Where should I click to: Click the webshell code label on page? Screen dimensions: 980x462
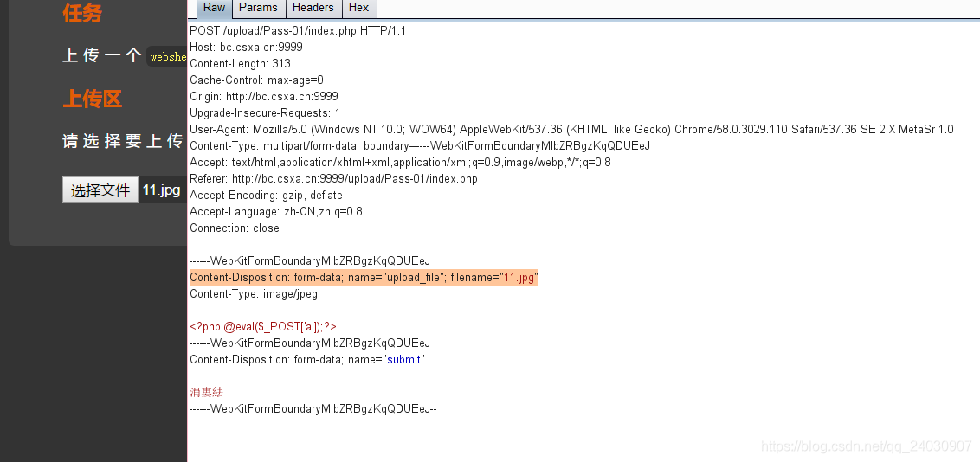click(x=167, y=57)
